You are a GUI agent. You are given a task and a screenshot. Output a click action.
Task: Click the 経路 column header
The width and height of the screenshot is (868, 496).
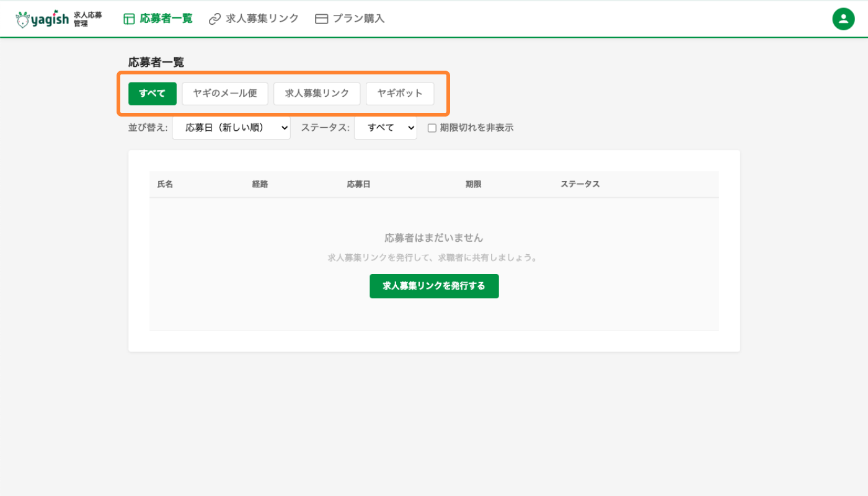coord(260,184)
